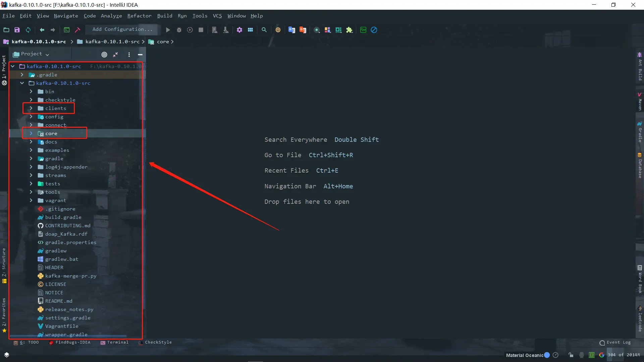
Task: Open the Tools menu
Action: (x=200, y=16)
